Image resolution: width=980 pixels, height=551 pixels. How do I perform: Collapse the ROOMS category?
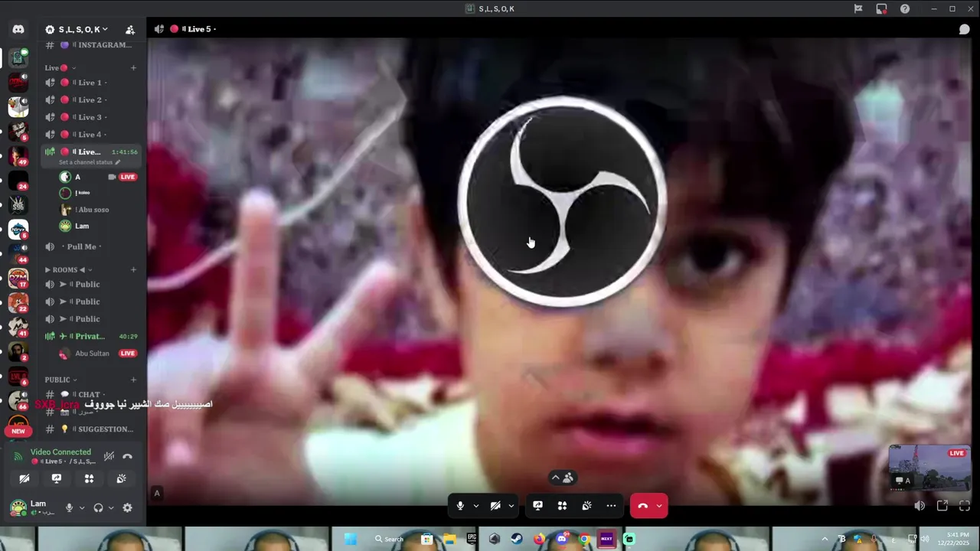tap(68, 269)
